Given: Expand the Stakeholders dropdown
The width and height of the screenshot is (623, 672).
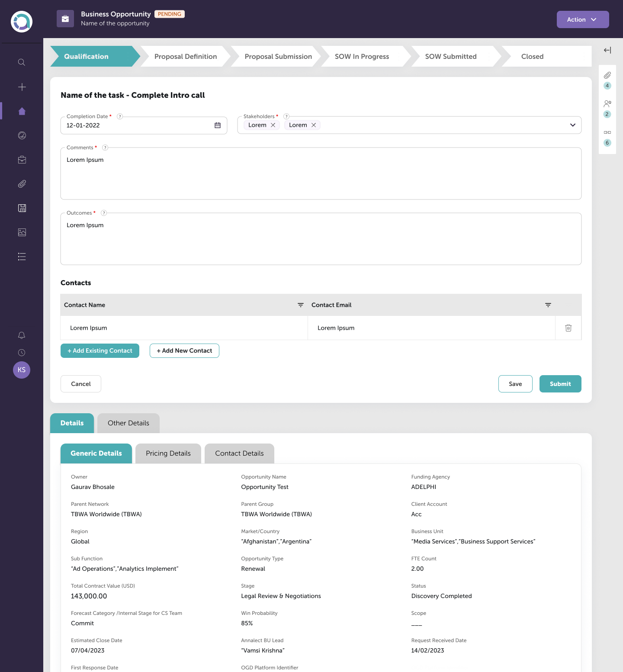Looking at the screenshot, I should [572, 125].
